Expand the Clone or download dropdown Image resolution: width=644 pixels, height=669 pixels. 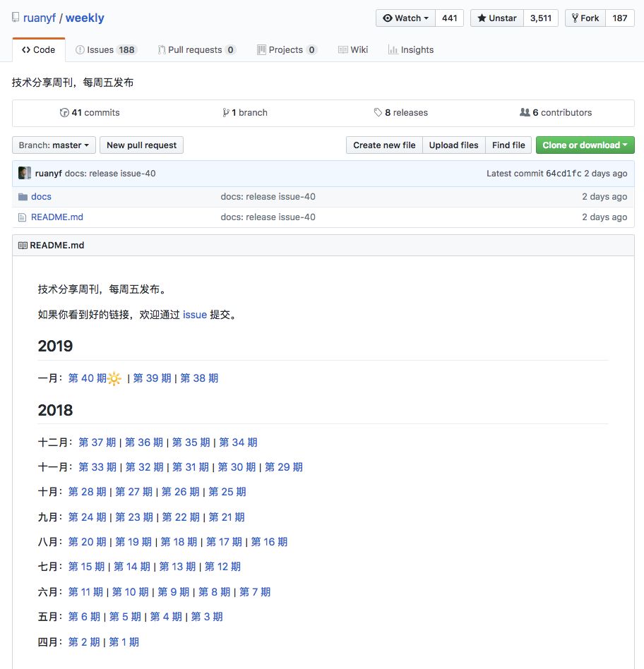[x=585, y=145]
